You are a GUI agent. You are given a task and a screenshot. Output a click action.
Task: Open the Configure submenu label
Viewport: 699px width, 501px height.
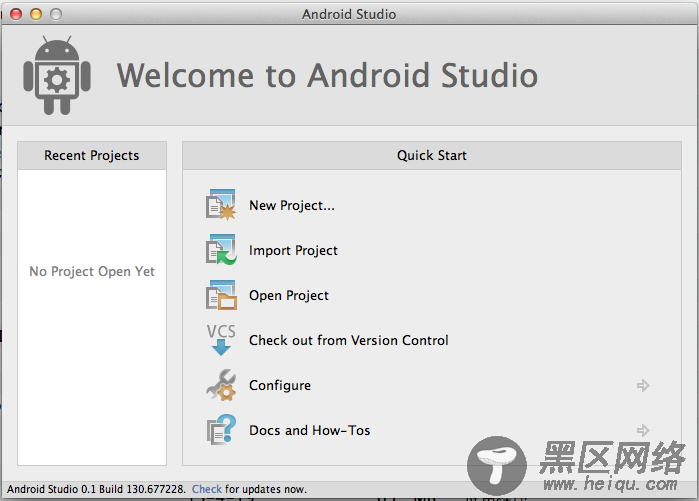(x=280, y=386)
